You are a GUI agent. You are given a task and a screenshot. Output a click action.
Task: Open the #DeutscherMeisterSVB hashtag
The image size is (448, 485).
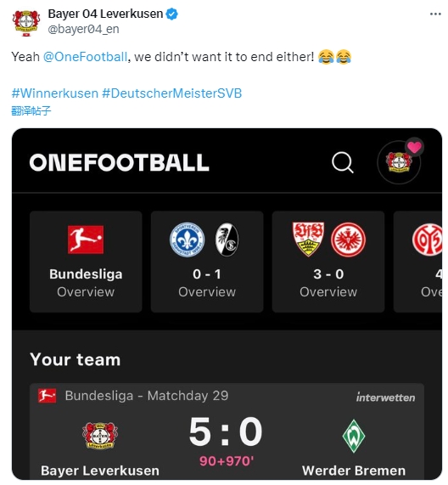tap(171, 93)
